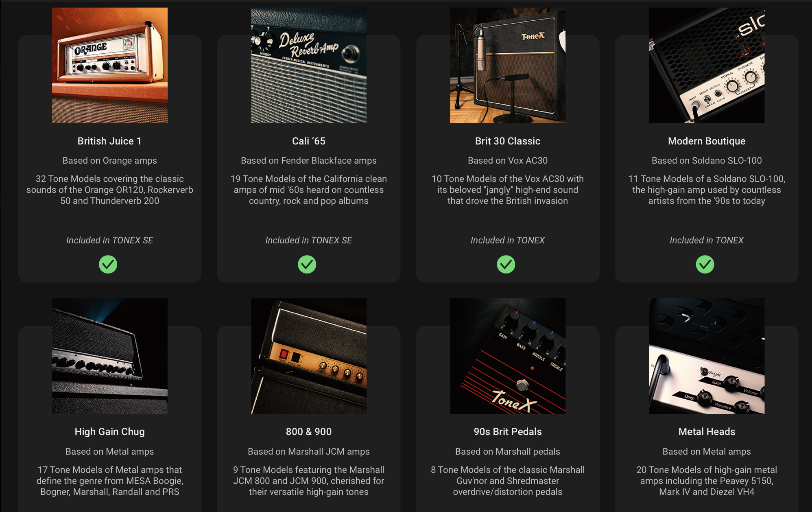Click green checkmark under Brit 30 Classic

tap(506, 265)
